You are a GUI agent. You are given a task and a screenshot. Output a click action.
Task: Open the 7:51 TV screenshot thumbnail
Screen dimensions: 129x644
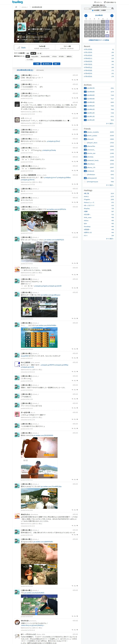click(x=39, y=222)
